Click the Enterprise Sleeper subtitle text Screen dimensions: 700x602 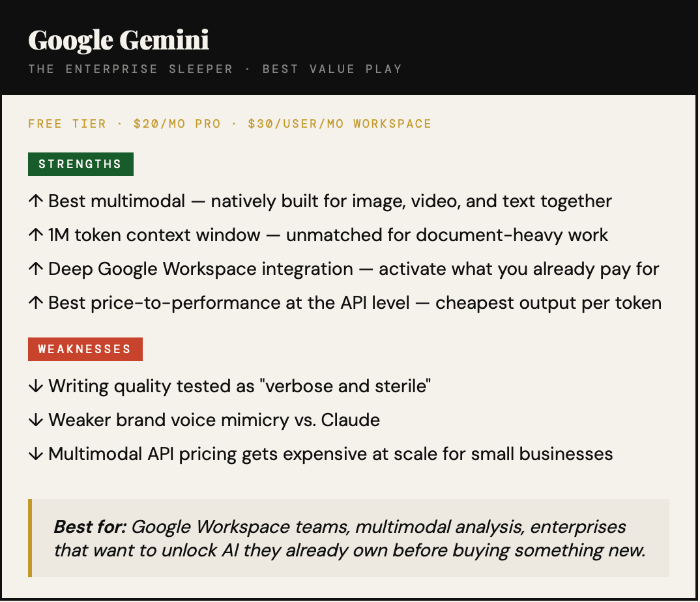tap(215, 69)
